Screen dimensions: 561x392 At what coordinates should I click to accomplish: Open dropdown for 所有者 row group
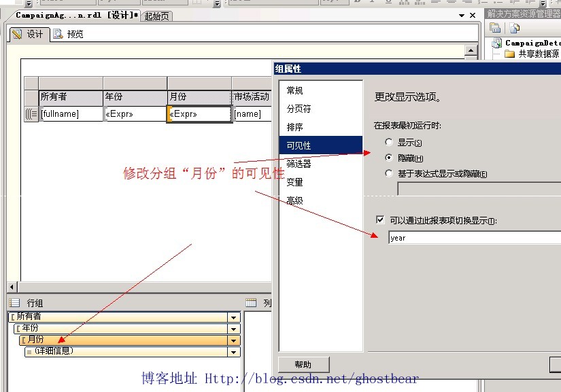coord(234,317)
